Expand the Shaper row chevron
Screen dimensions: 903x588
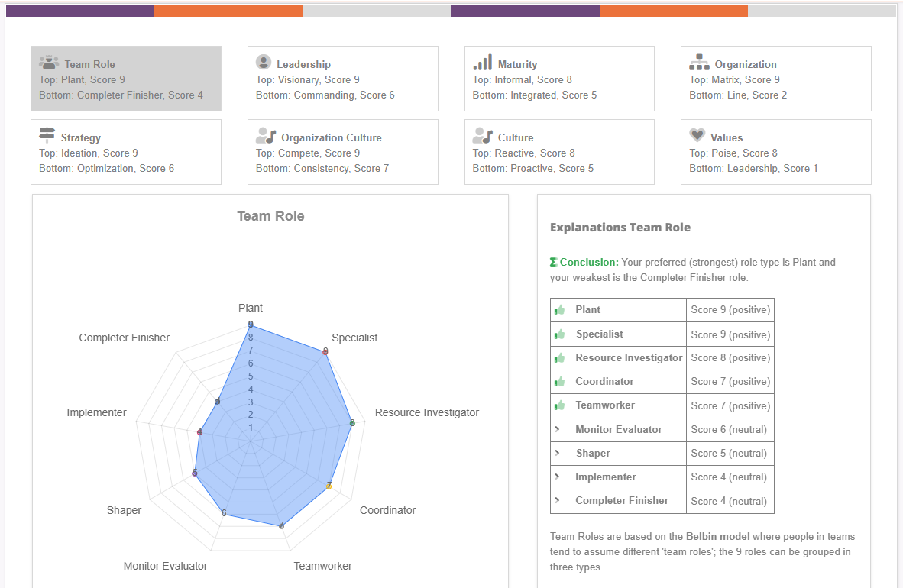[558, 453]
